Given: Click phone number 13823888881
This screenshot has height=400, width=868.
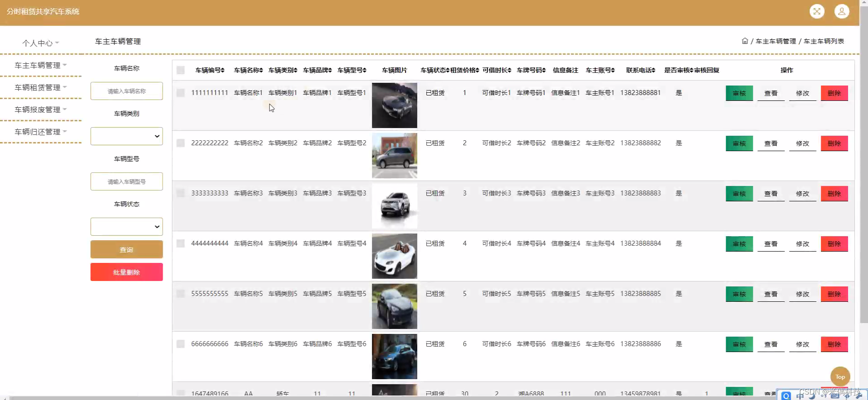Looking at the screenshot, I should tap(640, 93).
